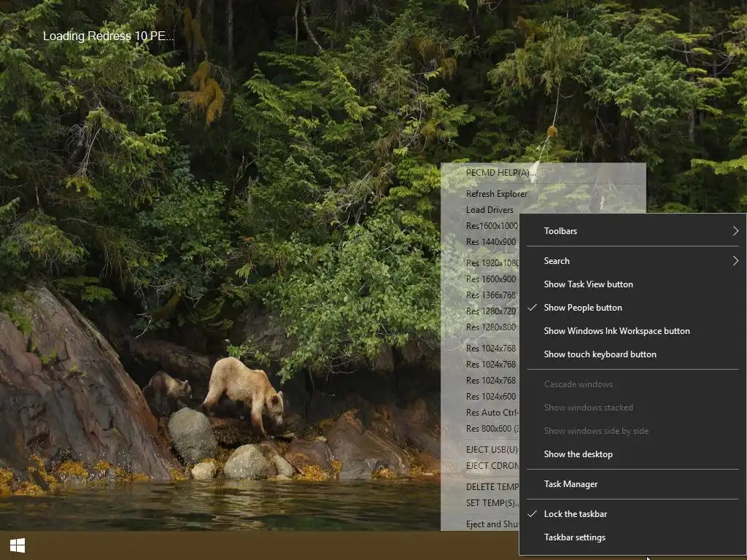Click the greyed Cascade windows entry
Image resolution: width=747 pixels, height=560 pixels.
point(632,384)
